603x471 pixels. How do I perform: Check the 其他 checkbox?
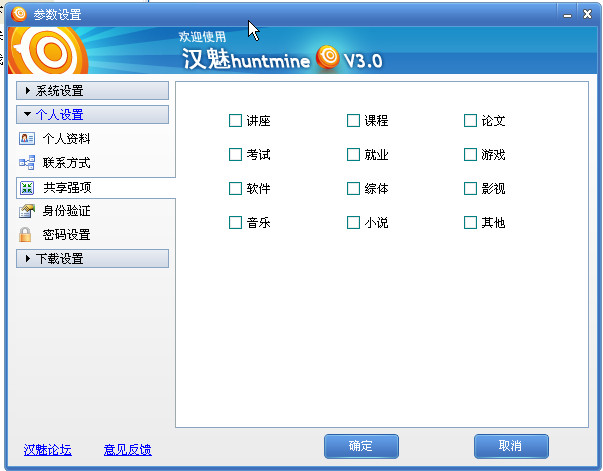pos(470,222)
